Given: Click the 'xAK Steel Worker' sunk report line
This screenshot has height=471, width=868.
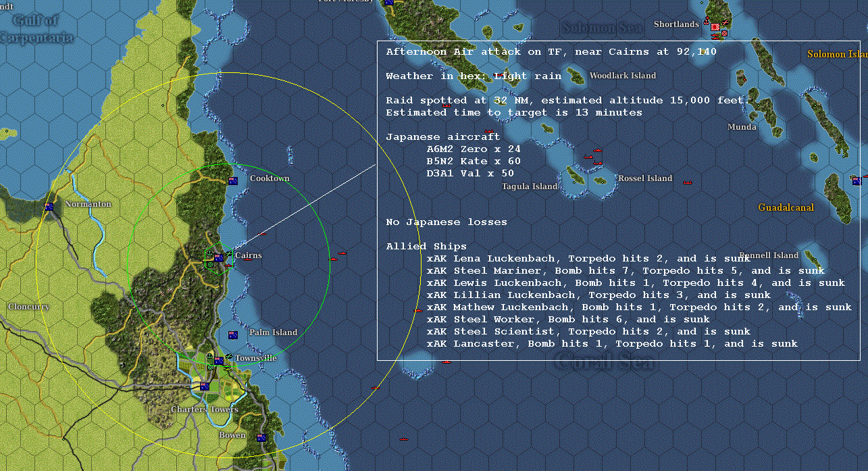Looking at the screenshot, I should [x=568, y=320].
